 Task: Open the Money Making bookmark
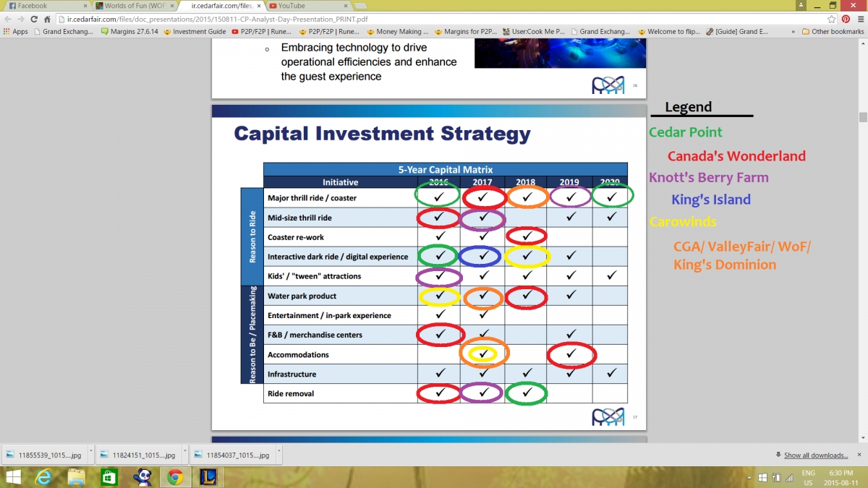tap(397, 32)
